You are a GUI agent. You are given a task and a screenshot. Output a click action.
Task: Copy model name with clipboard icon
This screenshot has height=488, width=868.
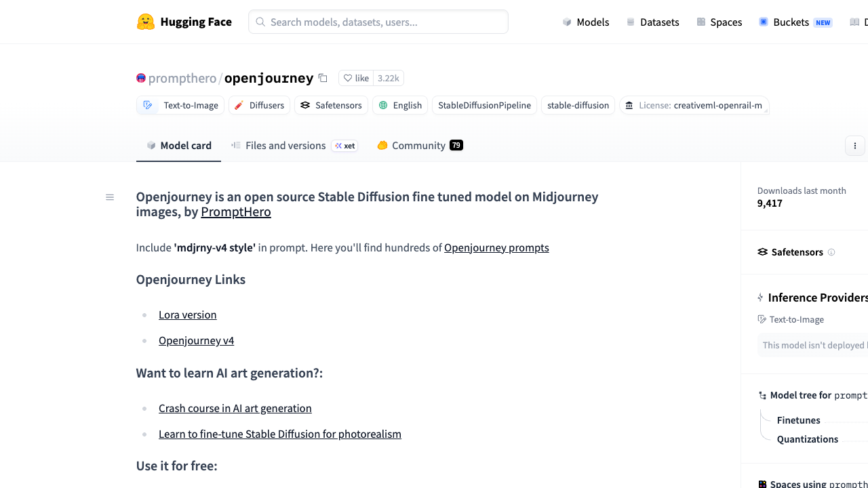(x=323, y=78)
